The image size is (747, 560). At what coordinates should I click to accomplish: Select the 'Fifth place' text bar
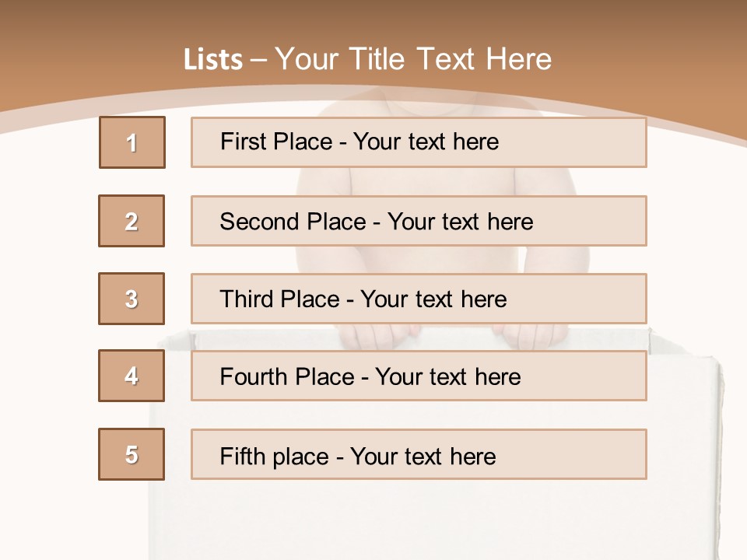419,454
